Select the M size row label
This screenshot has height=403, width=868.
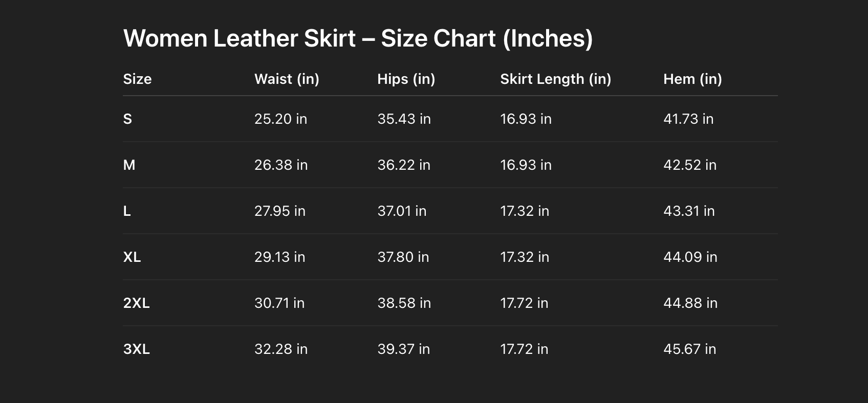pyautogui.click(x=129, y=165)
